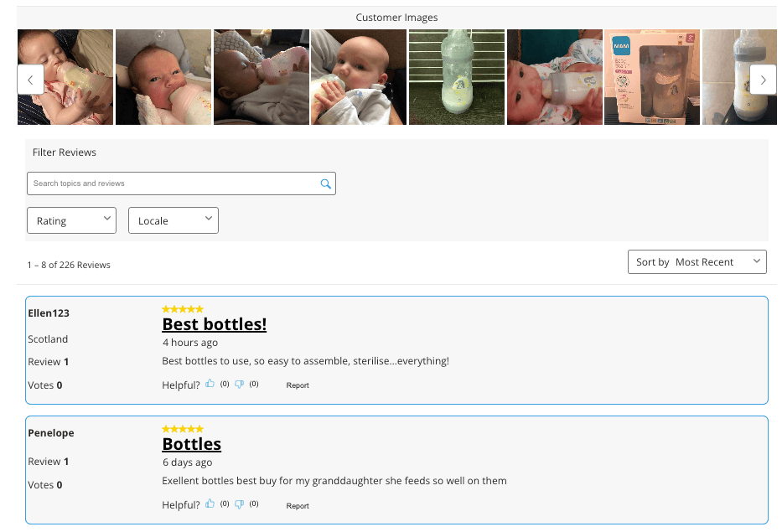The image size is (782, 532).
Task: Open the "Bottles" review title link
Action: coord(191,444)
